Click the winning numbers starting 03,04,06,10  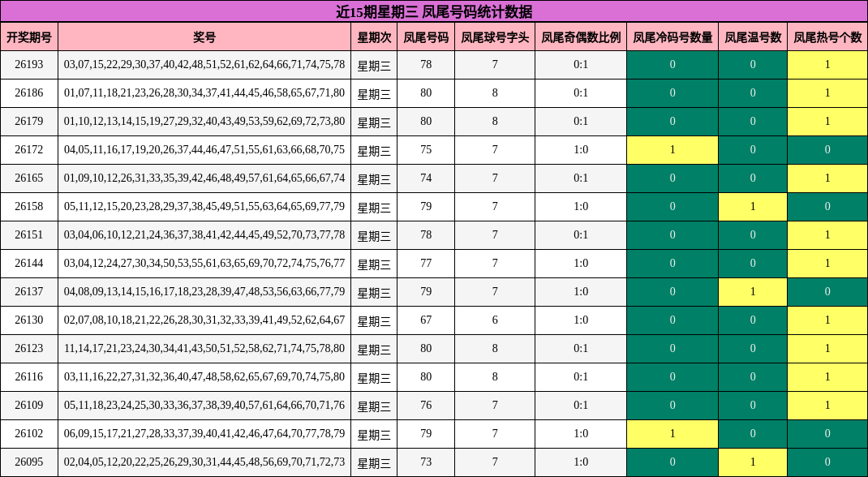click(x=204, y=234)
